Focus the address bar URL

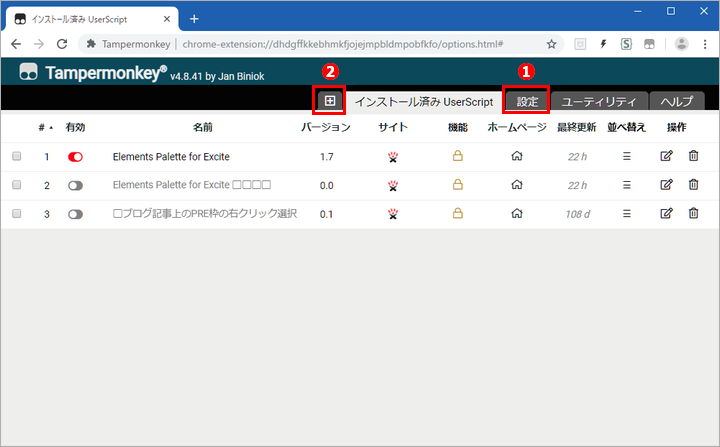click(343, 44)
